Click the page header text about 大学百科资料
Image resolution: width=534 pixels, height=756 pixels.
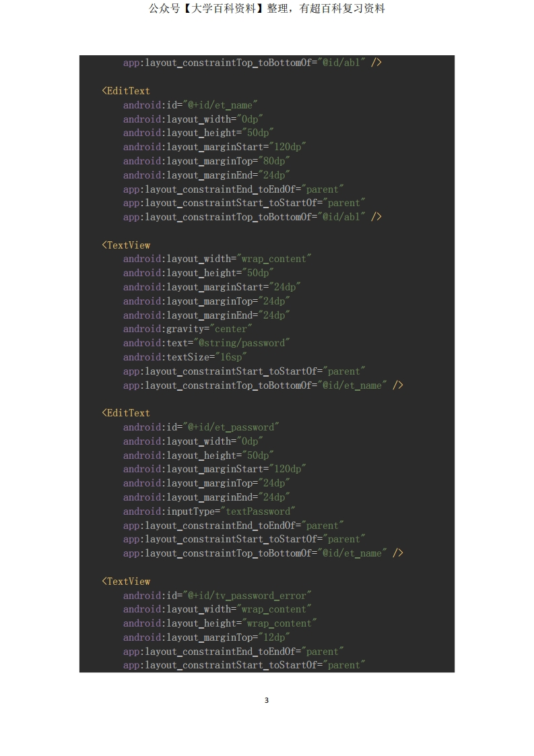coord(267,9)
